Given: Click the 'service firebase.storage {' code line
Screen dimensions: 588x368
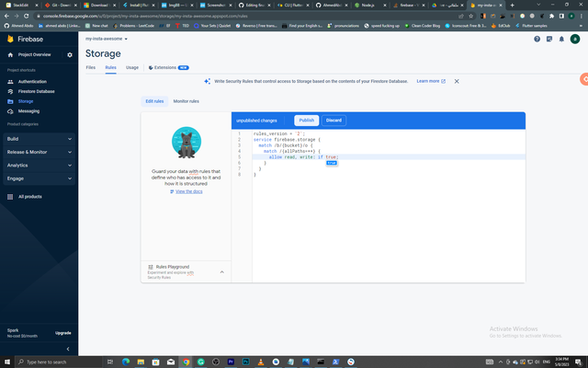Looking at the screenshot, I should (287, 140).
